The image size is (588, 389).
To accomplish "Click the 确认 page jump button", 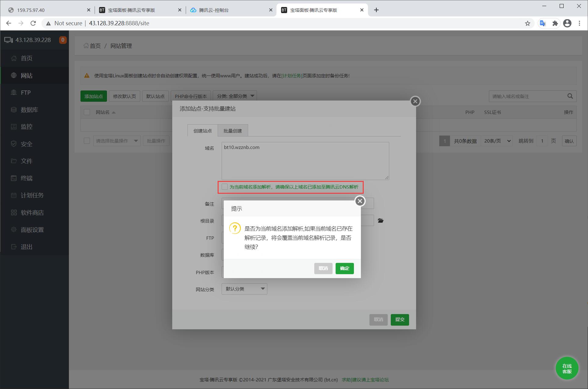I will (569, 141).
